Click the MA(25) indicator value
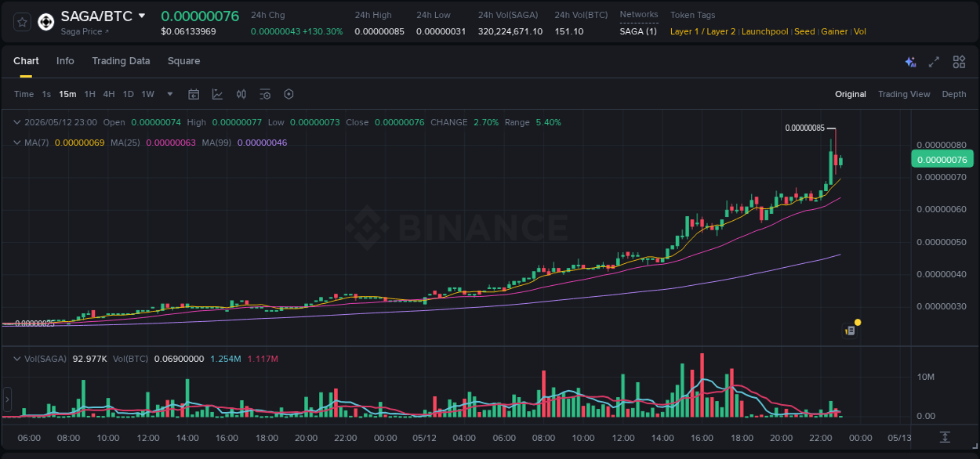The width and height of the screenshot is (980, 459). (171, 143)
